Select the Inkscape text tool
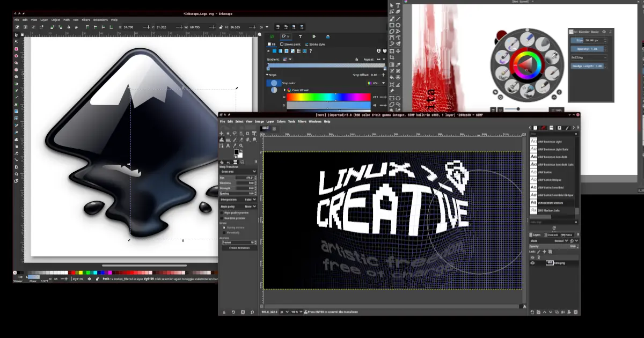 click(16, 105)
